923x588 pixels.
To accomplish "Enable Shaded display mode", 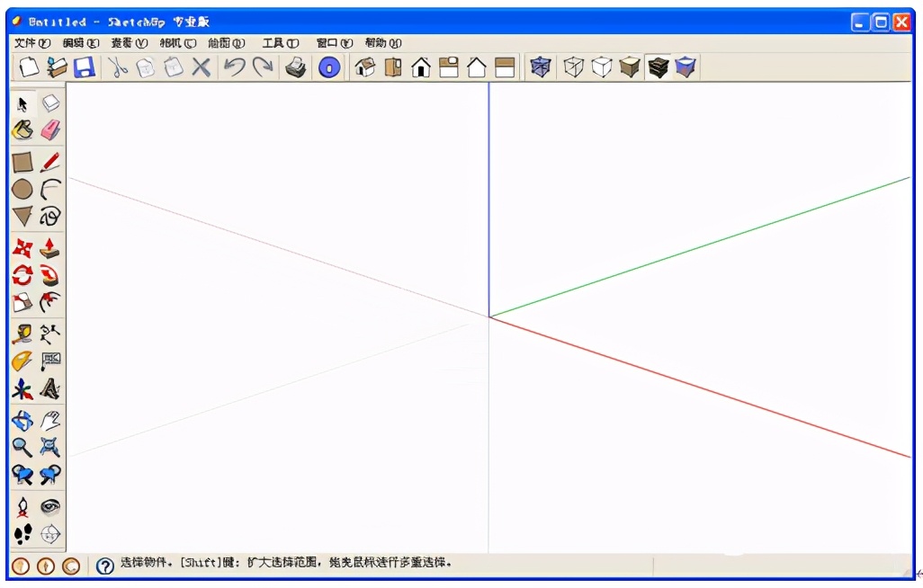I will click(629, 67).
